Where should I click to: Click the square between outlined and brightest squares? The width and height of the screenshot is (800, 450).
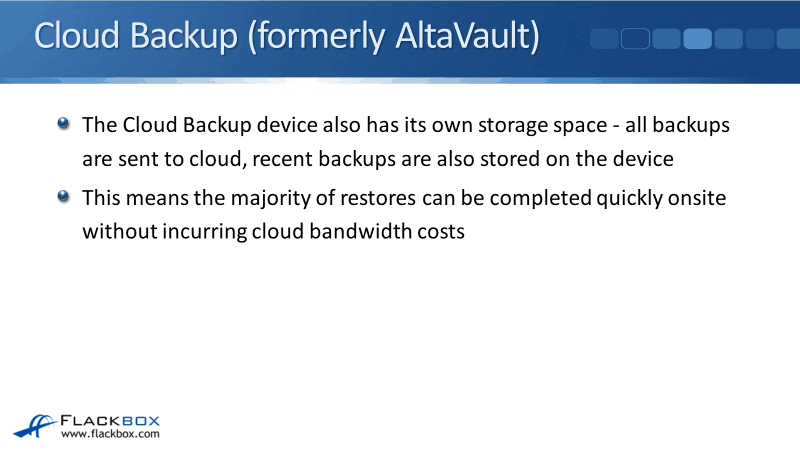666,39
